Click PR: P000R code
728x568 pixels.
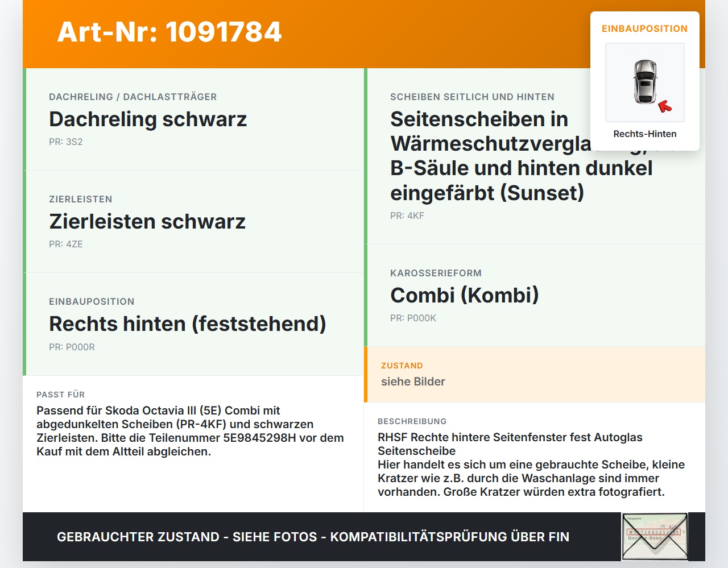pyautogui.click(x=72, y=347)
